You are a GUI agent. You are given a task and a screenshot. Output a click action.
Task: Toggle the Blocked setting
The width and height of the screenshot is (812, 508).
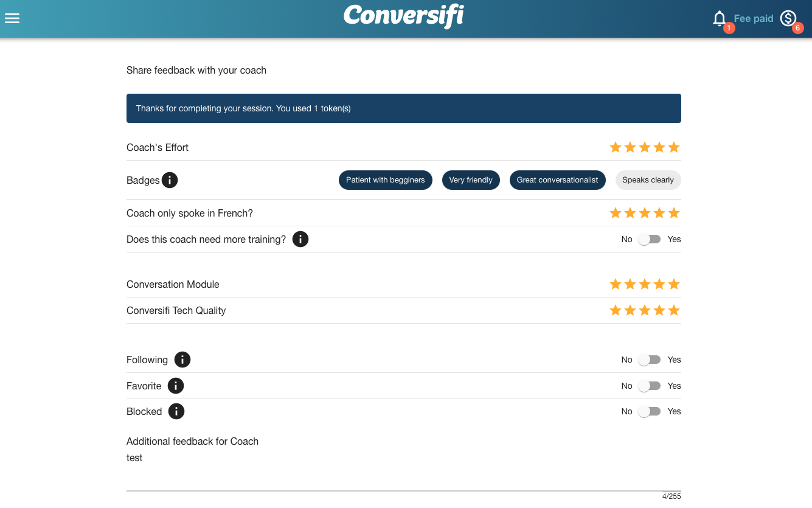pyautogui.click(x=649, y=411)
